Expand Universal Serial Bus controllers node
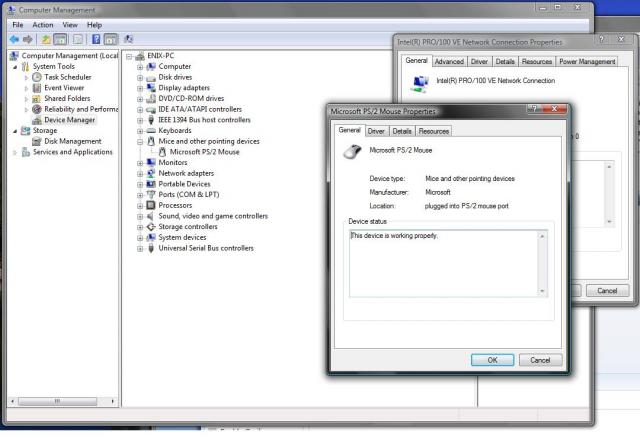Screen dimensions: 640x438 pyautogui.click(x=140, y=249)
